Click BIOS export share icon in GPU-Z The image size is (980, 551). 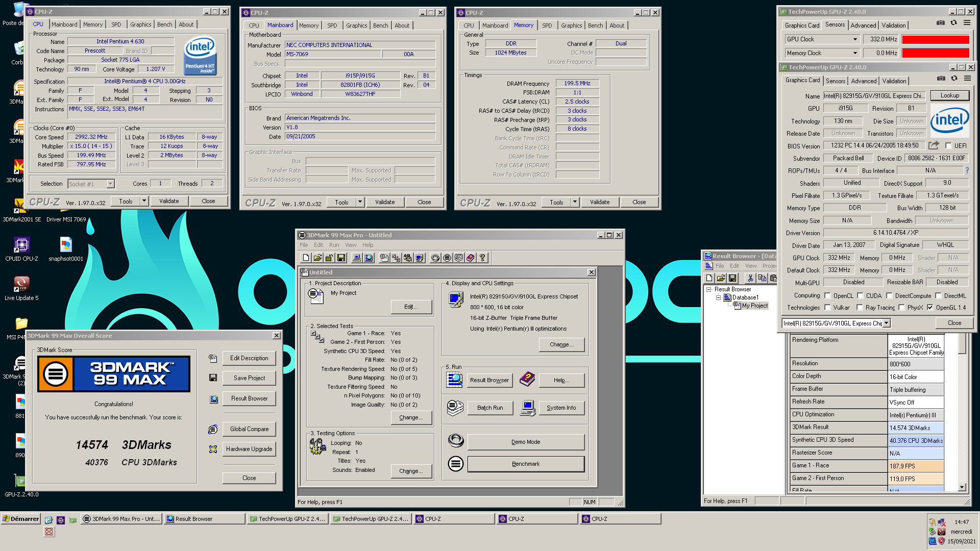click(934, 145)
